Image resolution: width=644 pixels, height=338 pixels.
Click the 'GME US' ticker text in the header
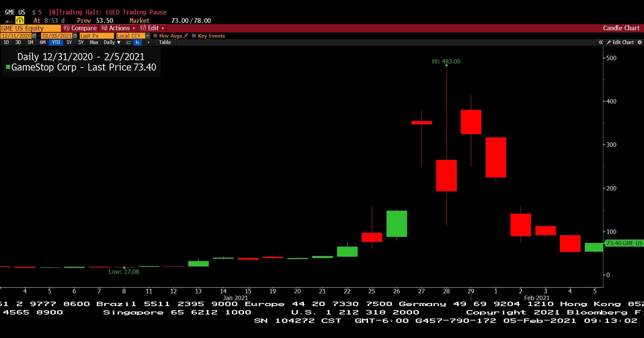(x=15, y=12)
